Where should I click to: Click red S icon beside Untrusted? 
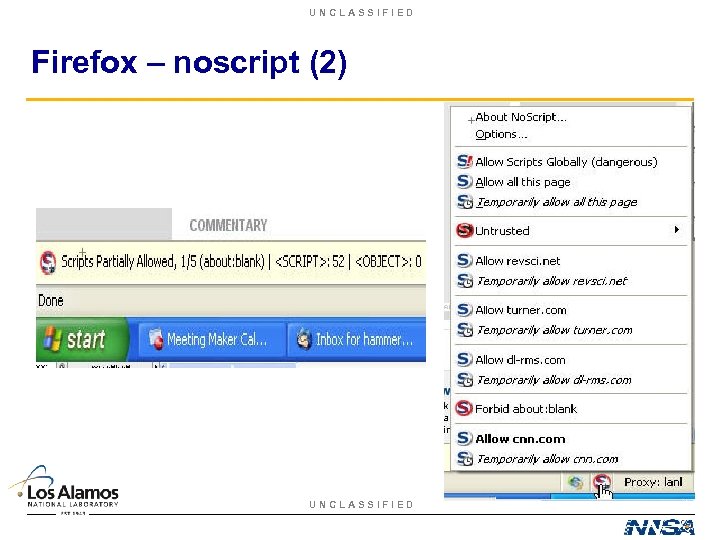pyautogui.click(x=464, y=230)
